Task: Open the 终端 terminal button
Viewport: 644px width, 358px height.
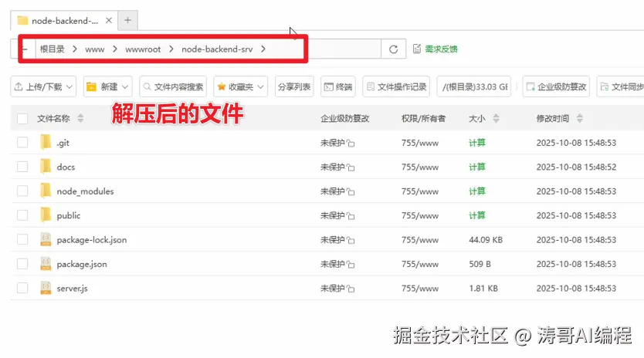Action: click(x=338, y=86)
